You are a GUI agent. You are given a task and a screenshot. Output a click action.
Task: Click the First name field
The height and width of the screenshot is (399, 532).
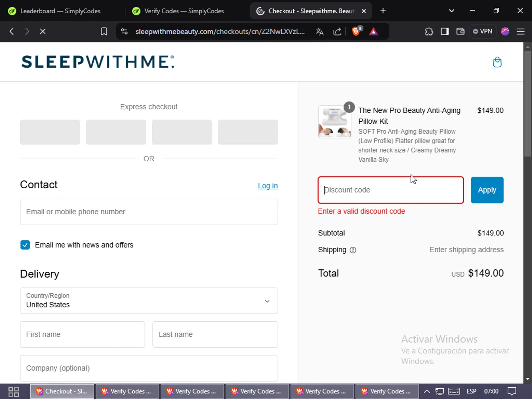(x=83, y=334)
